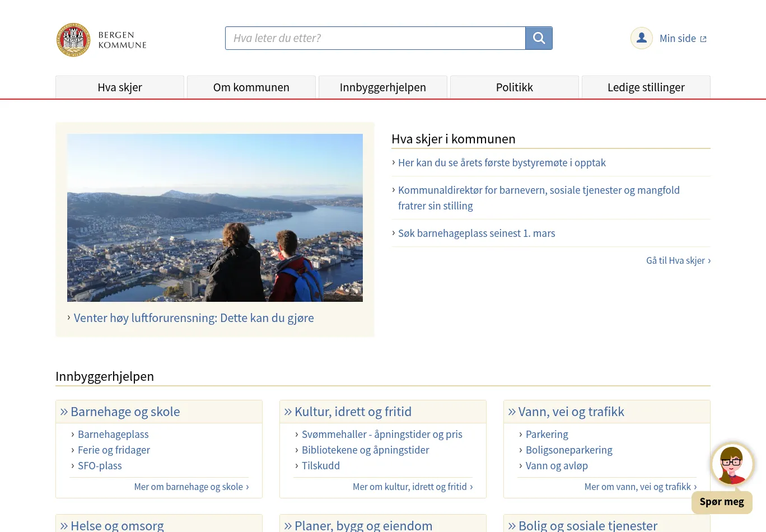Image resolution: width=766 pixels, height=532 pixels.
Task: Go to the Politikk tab
Action: 515,87
